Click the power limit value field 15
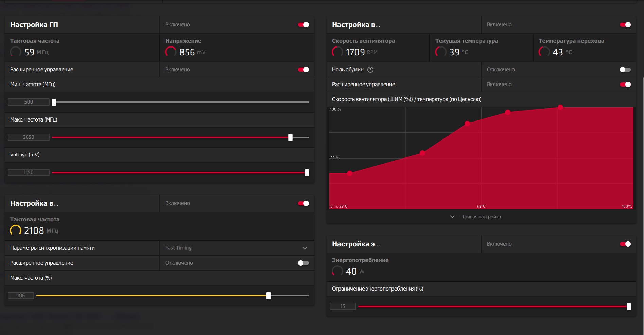Image resolution: width=644 pixels, height=335 pixels. coord(343,306)
